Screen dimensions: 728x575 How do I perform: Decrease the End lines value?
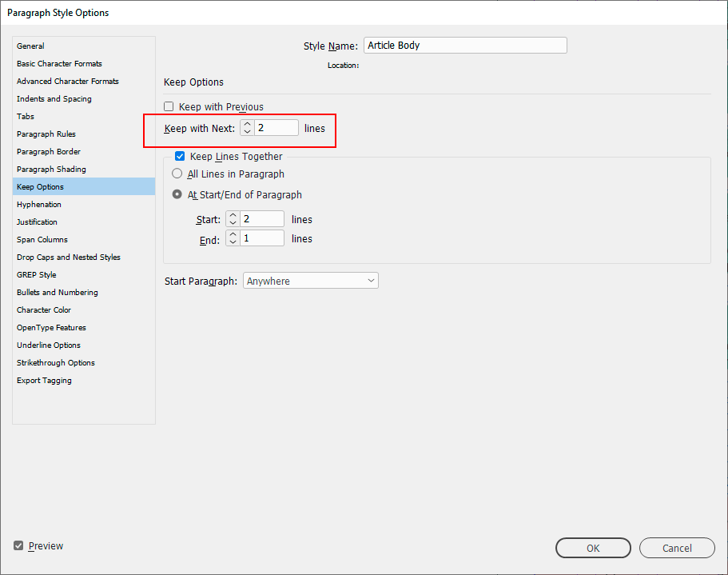(232, 241)
